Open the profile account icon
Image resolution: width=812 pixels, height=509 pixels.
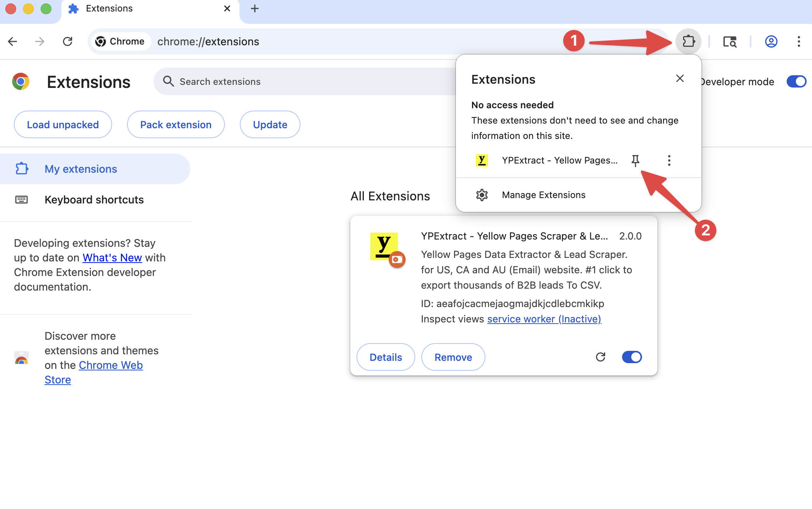point(771,41)
